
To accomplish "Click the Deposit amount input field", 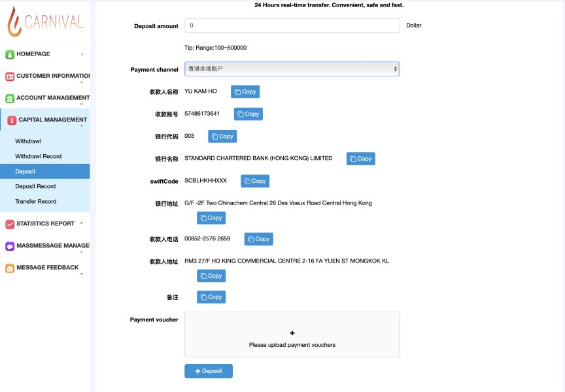I will point(292,25).
